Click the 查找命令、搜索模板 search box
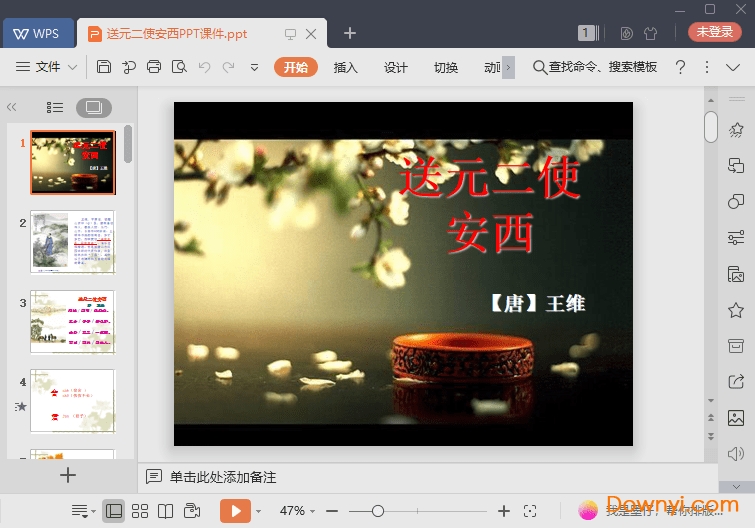 595,67
